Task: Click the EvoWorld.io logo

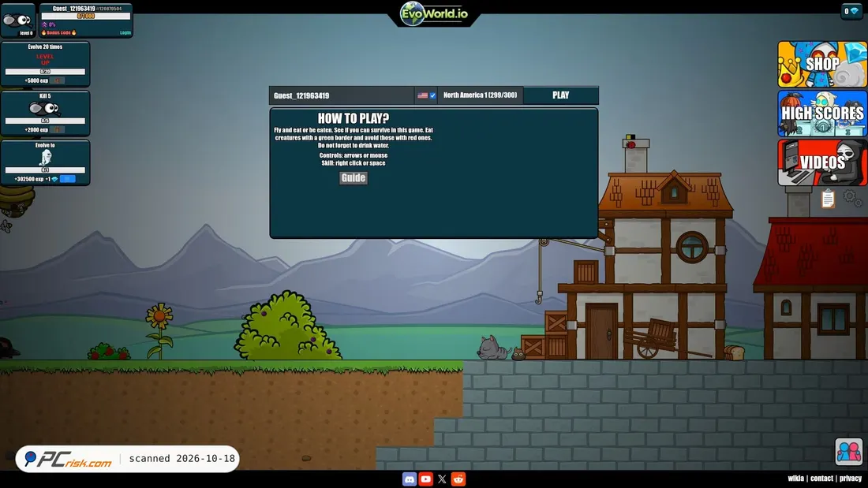Action: [x=435, y=14]
